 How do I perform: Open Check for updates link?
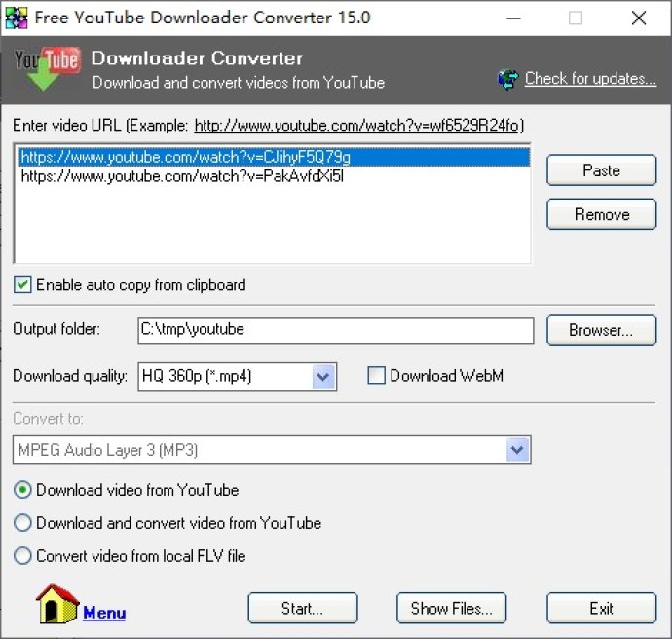tap(590, 79)
